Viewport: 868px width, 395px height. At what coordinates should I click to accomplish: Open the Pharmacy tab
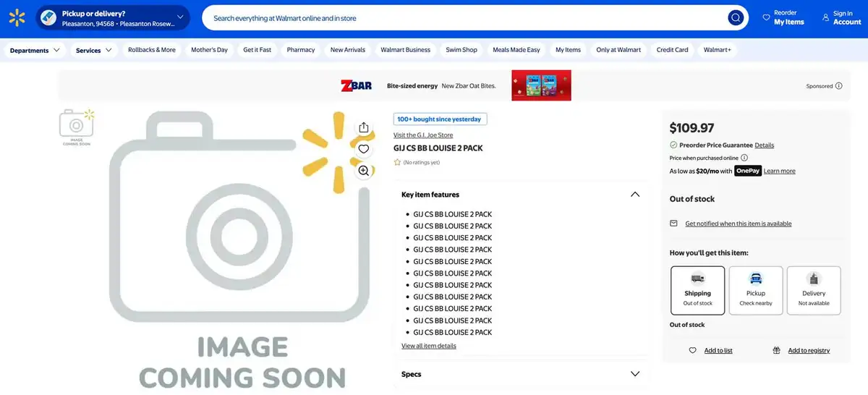tap(301, 50)
